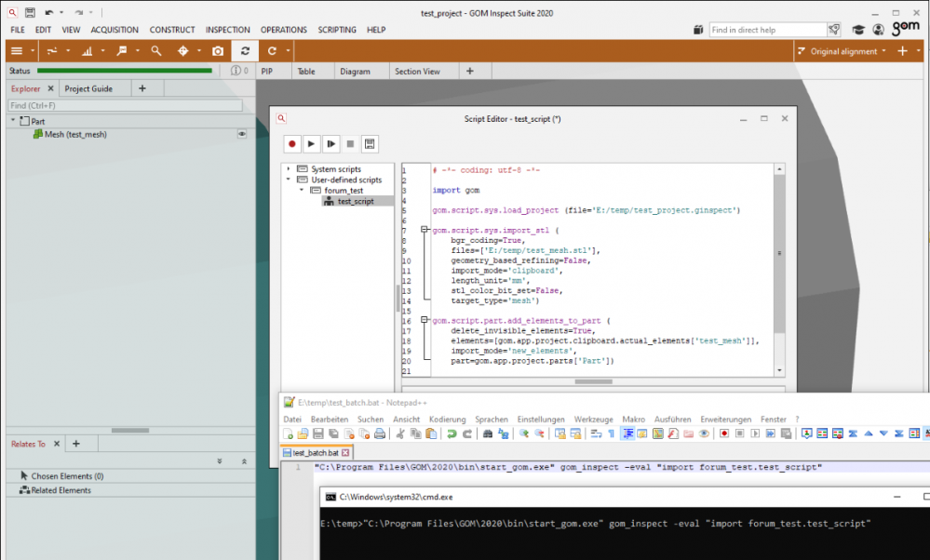
Task: Click the camera snapshot icon in toolbar
Action: (x=217, y=51)
